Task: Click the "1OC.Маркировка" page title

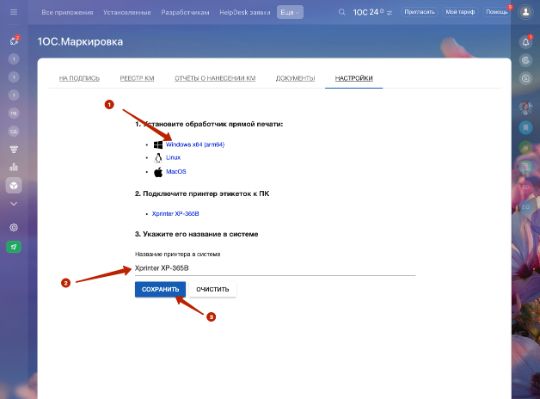Action: [x=80, y=42]
